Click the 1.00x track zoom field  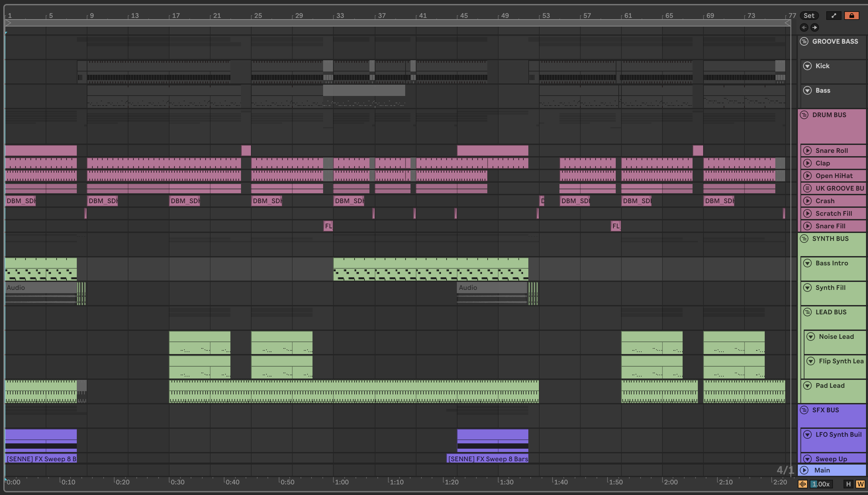click(822, 484)
